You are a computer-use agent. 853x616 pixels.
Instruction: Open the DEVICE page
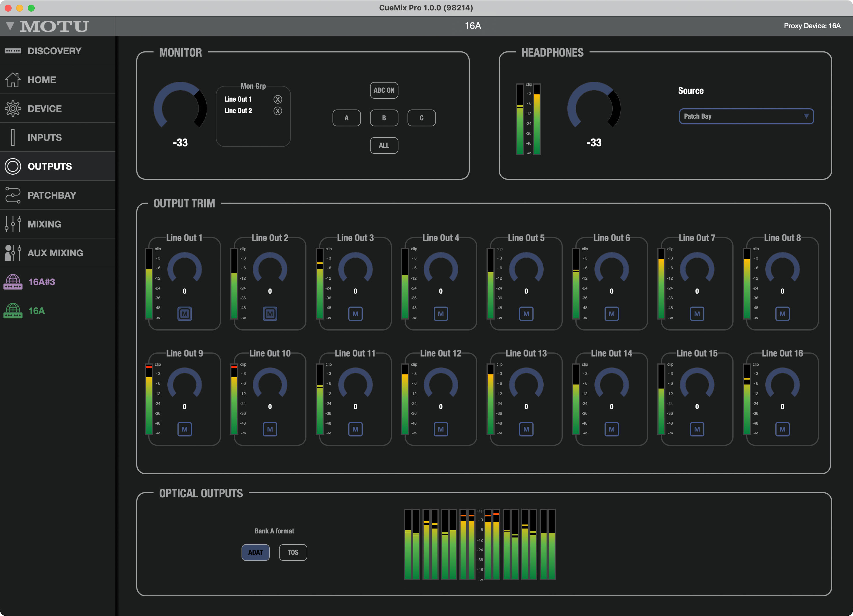tap(57, 108)
